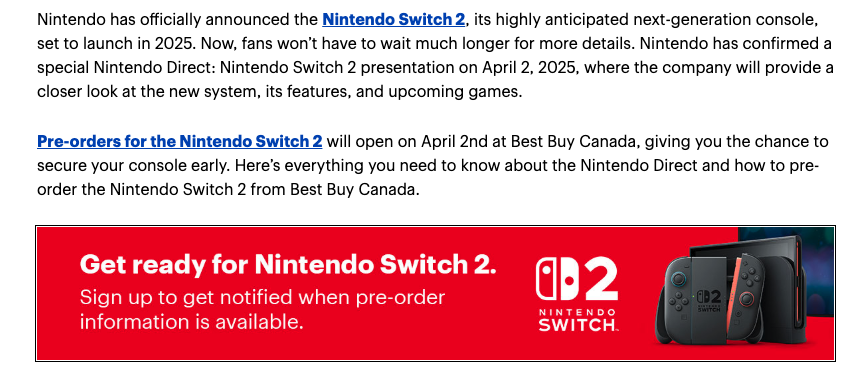Click the directional buttons on the left Joy-Con
860x383 pixels.
tap(680, 301)
